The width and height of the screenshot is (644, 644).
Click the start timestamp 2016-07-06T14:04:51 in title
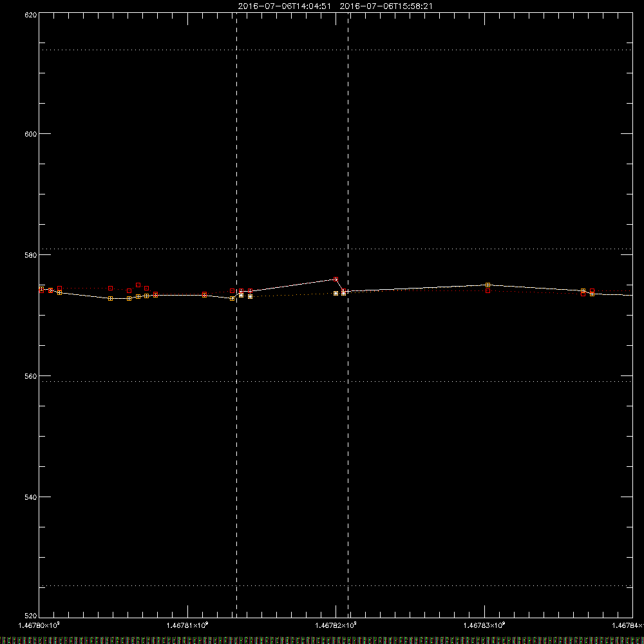[x=284, y=6]
